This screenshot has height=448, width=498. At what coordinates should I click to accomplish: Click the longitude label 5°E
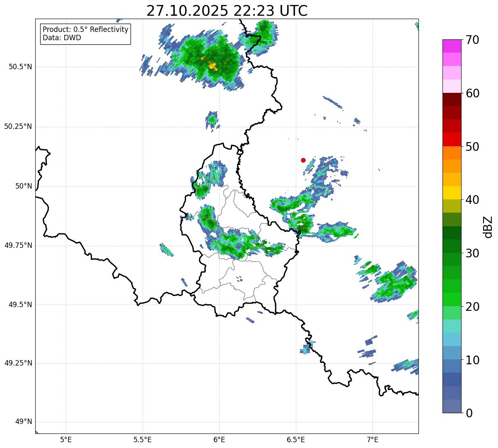point(66,440)
